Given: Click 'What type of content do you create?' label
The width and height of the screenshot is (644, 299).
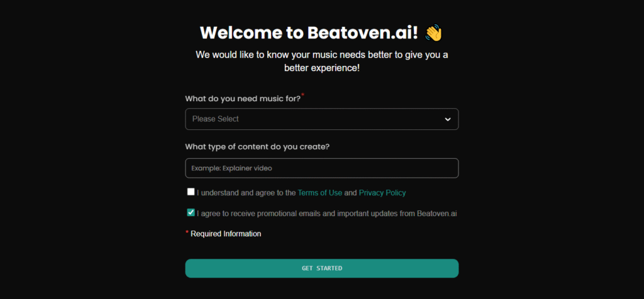Looking at the screenshot, I should 257,147.
